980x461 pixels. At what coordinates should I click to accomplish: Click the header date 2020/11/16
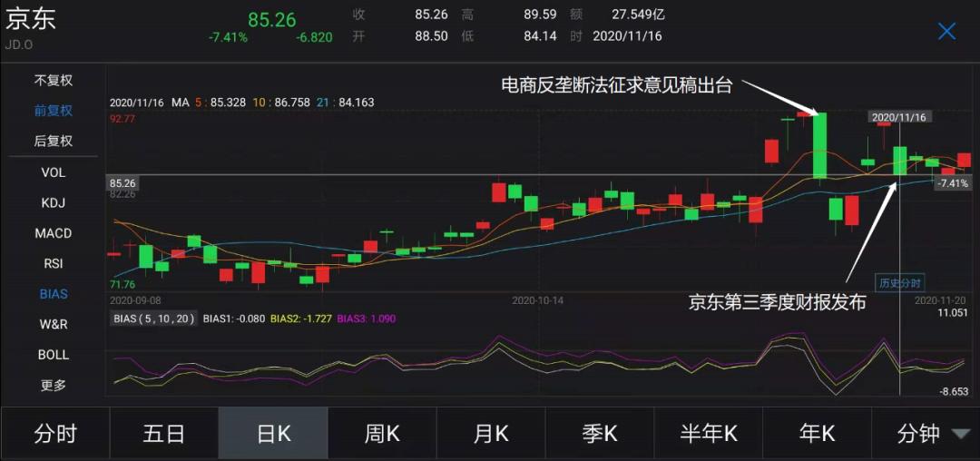point(627,36)
